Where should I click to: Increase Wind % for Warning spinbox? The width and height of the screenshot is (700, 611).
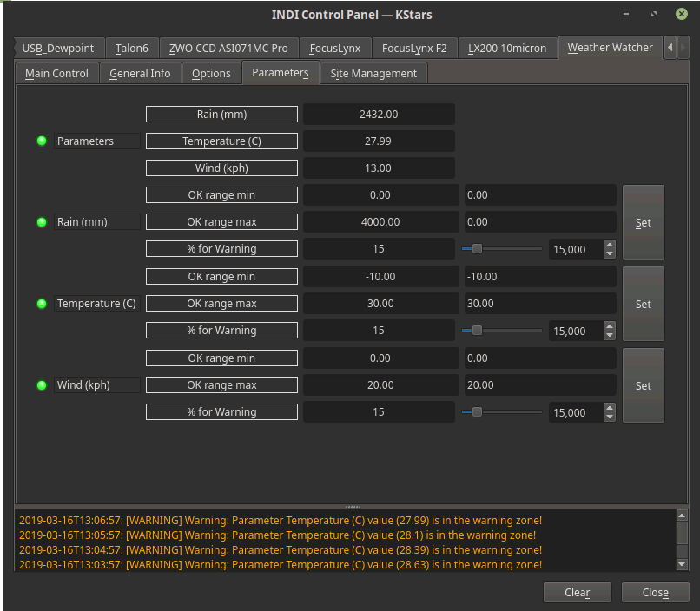point(610,408)
